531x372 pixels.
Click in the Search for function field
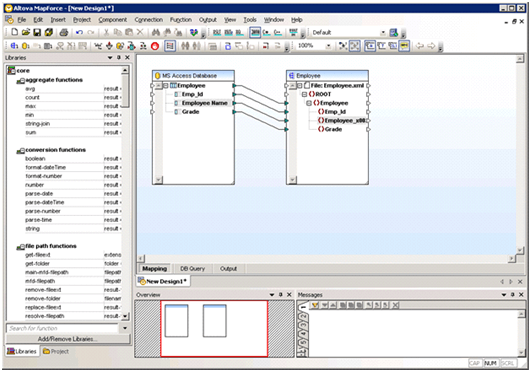62,328
